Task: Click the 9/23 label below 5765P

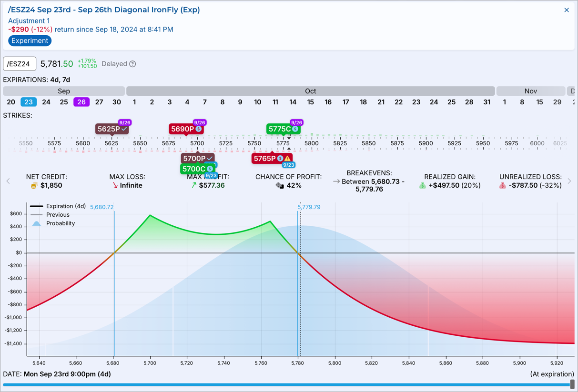Action: [x=288, y=165]
